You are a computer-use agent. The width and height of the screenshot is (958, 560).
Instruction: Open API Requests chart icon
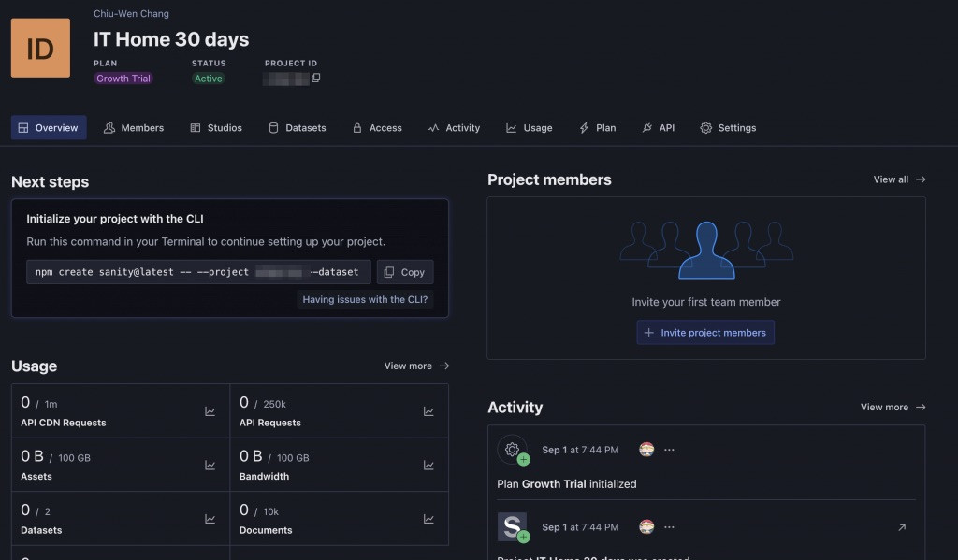[428, 411]
